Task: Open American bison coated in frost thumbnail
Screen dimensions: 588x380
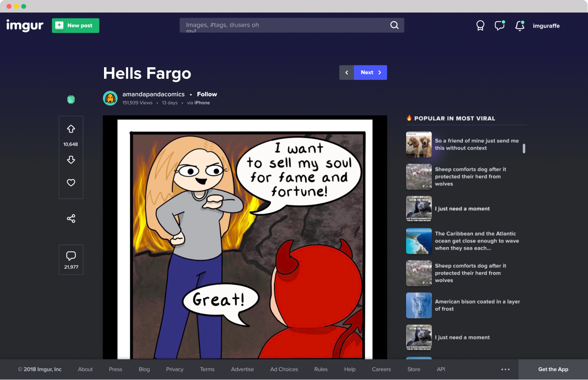Action: 419,305
